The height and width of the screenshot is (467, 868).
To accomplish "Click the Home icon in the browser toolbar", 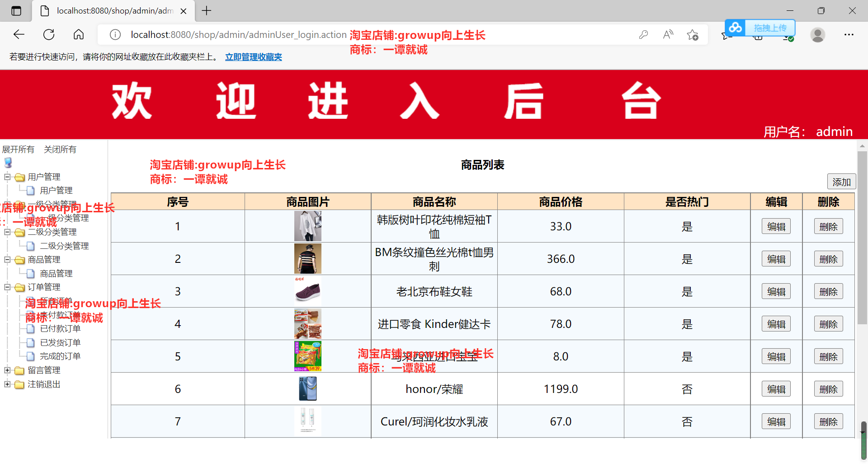I will coord(78,34).
